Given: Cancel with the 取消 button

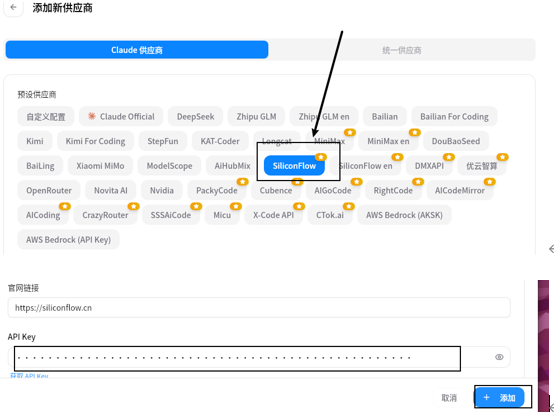Looking at the screenshot, I should tap(449, 398).
